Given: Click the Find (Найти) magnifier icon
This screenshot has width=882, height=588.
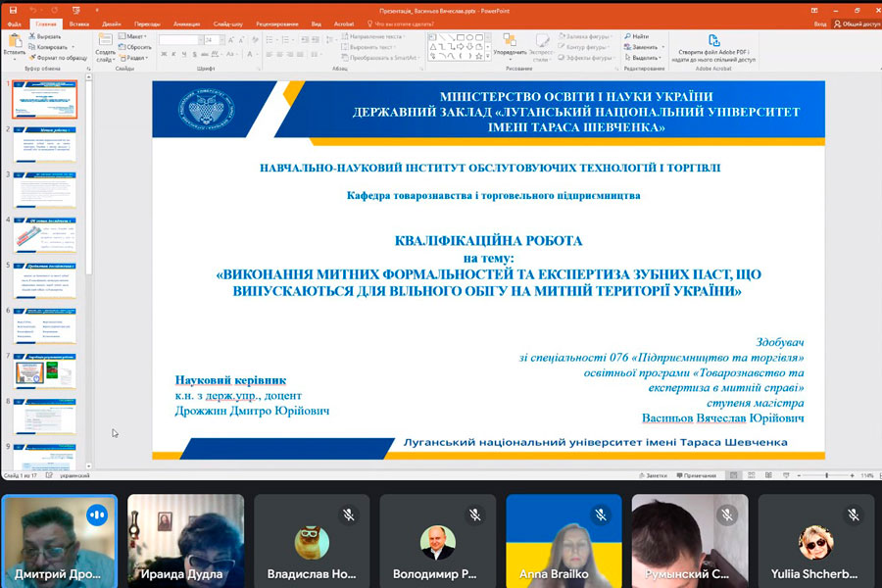Looking at the screenshot, I should coord(628,36).
